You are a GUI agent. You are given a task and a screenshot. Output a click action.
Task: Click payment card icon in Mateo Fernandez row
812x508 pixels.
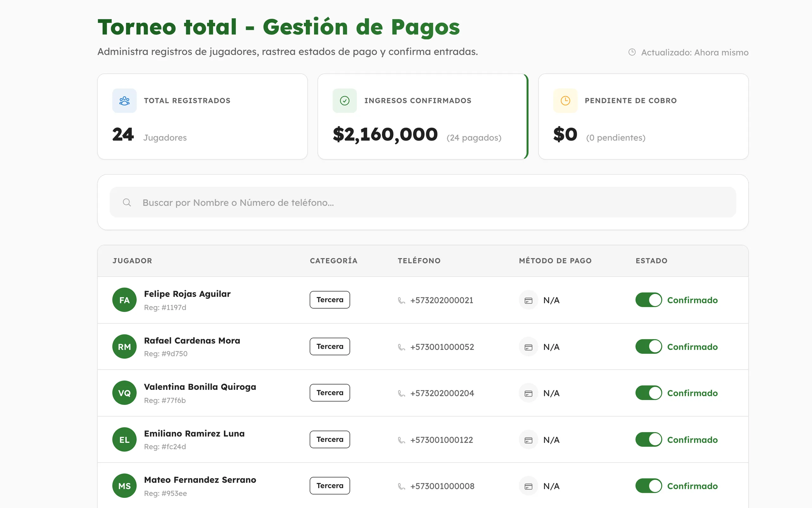tap(528, 486)
